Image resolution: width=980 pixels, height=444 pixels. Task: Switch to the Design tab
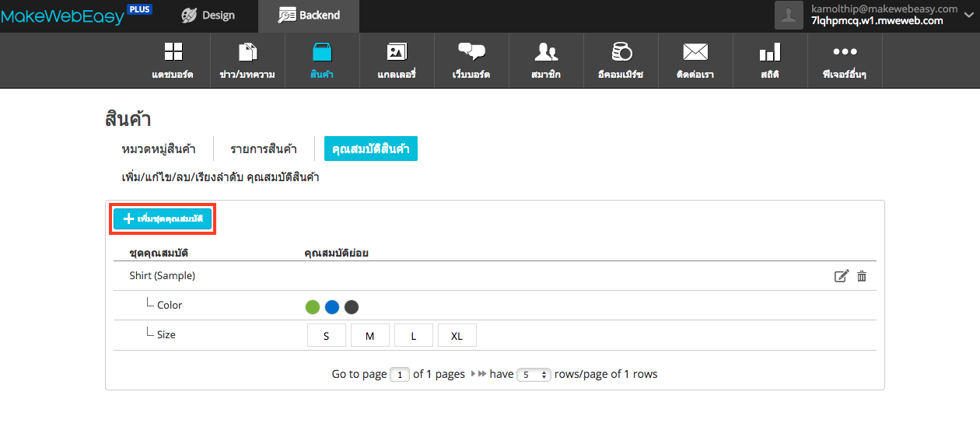[x=207, y=16]
